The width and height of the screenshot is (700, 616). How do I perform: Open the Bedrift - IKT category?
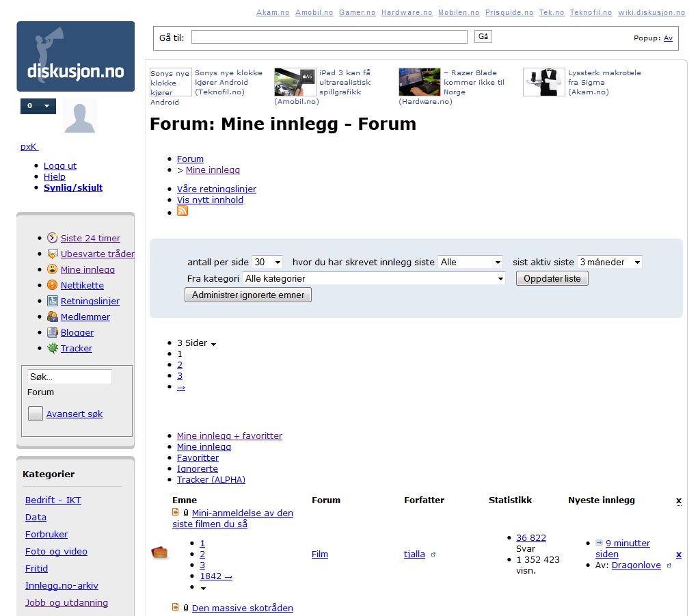pos(53,500)
